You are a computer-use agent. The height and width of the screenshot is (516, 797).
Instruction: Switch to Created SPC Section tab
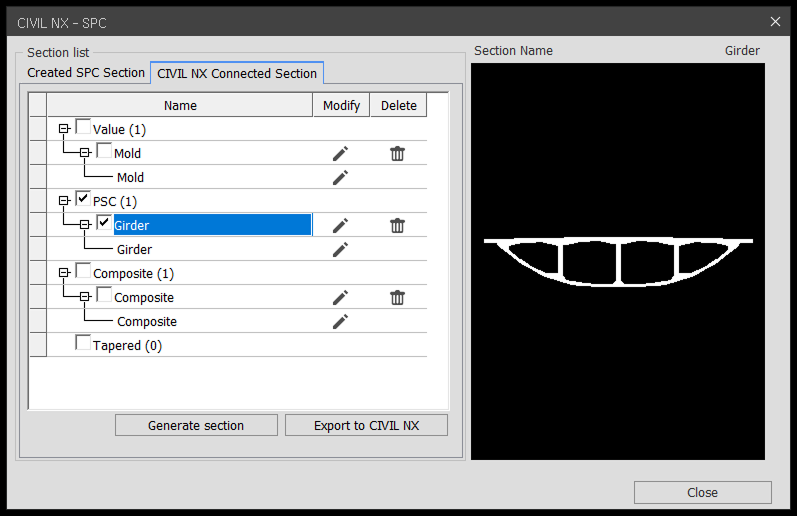click(86, 73)
